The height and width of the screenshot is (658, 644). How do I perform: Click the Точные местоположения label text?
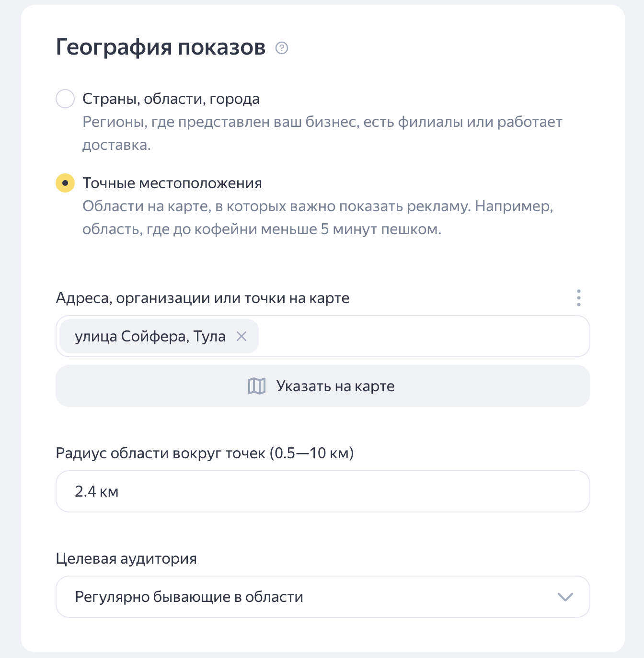(x=172, y=183)
